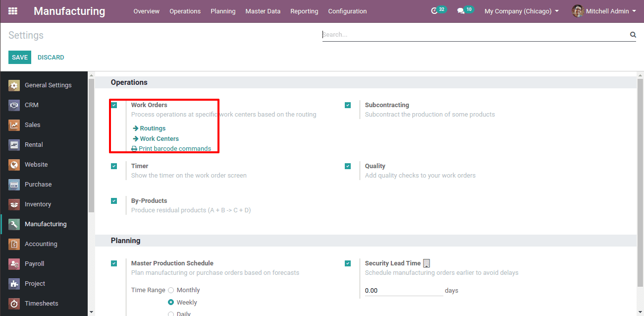644x316 pixels.
Task: Open the apps grid menu icon
Action: 13,11
